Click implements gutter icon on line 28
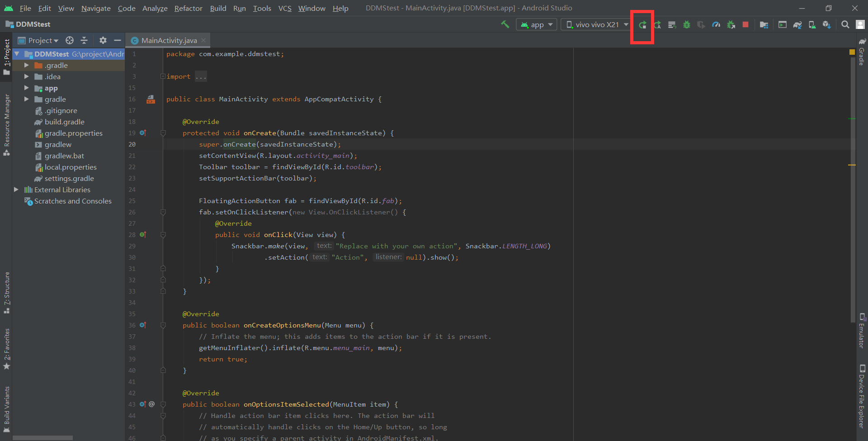Screen dimensions: 868x441 (143, 235)
